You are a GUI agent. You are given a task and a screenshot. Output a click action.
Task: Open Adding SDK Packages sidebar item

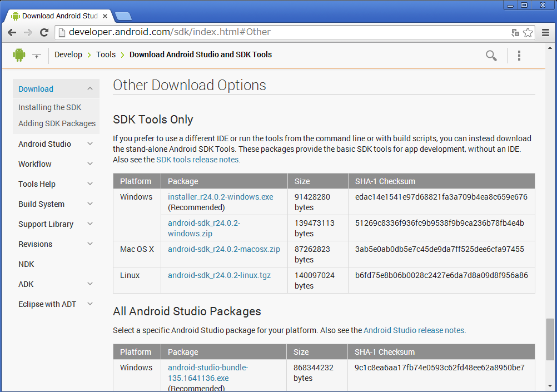[x=57, y=123]
